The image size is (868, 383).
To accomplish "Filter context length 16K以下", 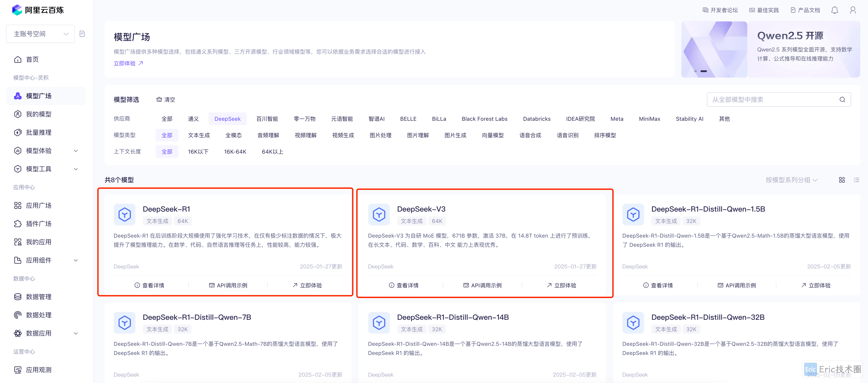I will coord(198,152).
